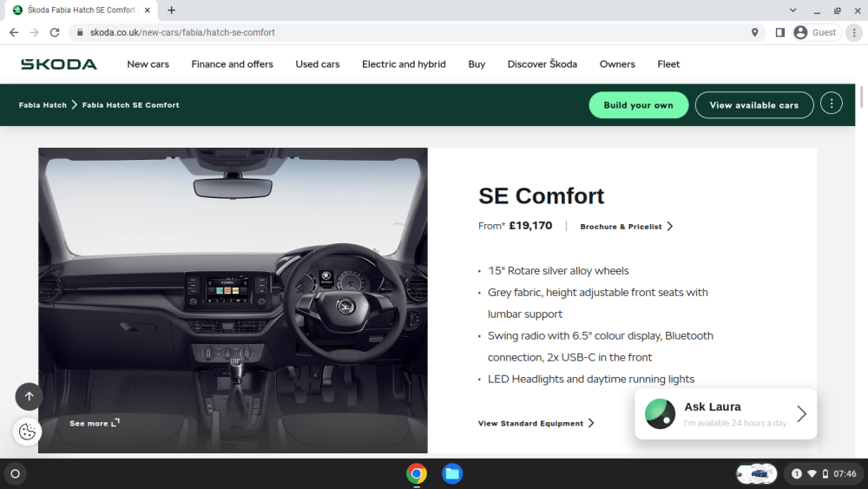Reload the page
The height and width of the screenshot is (489, 868).
(54, 33)
